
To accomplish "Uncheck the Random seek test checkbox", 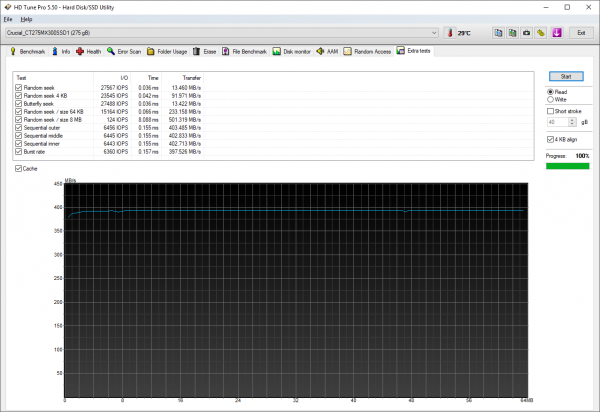I will (18, 88).
